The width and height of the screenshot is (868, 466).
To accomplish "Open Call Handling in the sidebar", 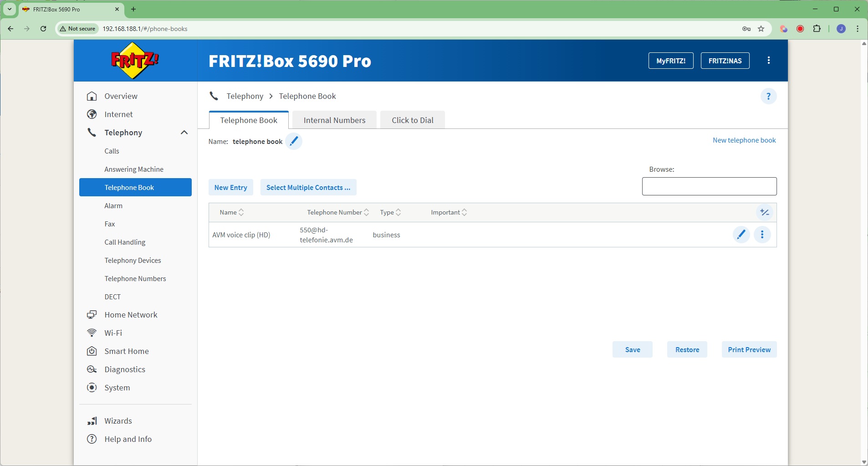I will point(125,242).
